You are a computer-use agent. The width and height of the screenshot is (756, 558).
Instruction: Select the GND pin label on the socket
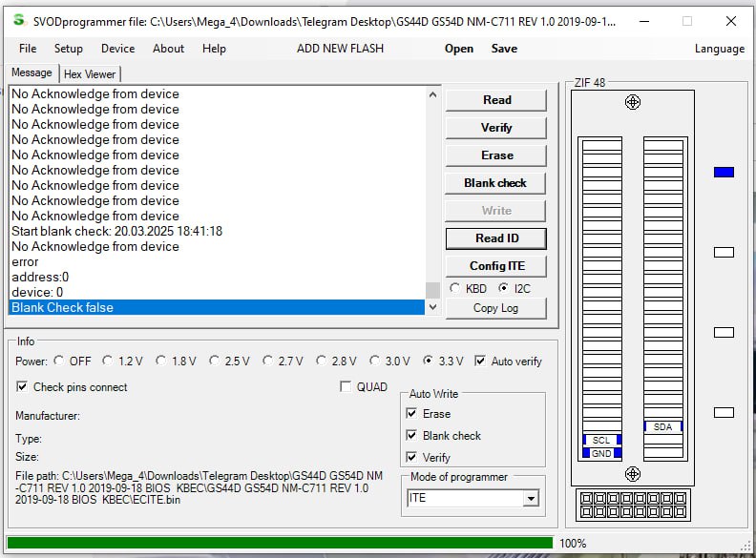pyautogui.click(x=601, y=453)
